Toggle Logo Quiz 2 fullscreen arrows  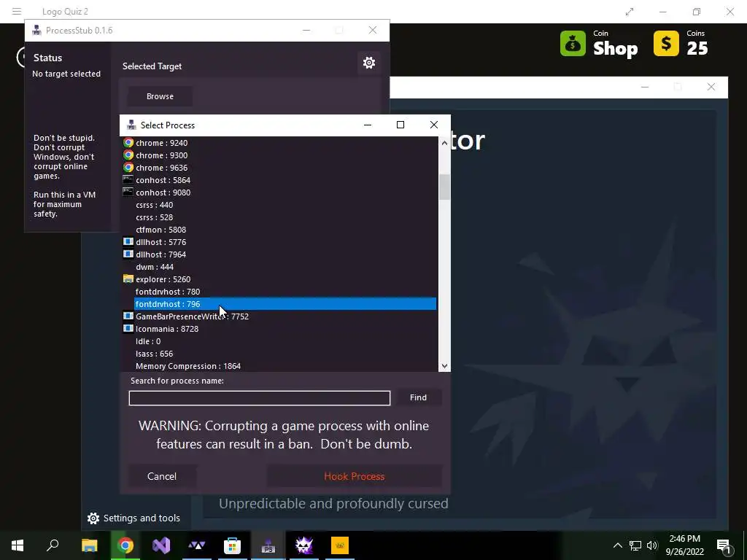coord(630,12)
